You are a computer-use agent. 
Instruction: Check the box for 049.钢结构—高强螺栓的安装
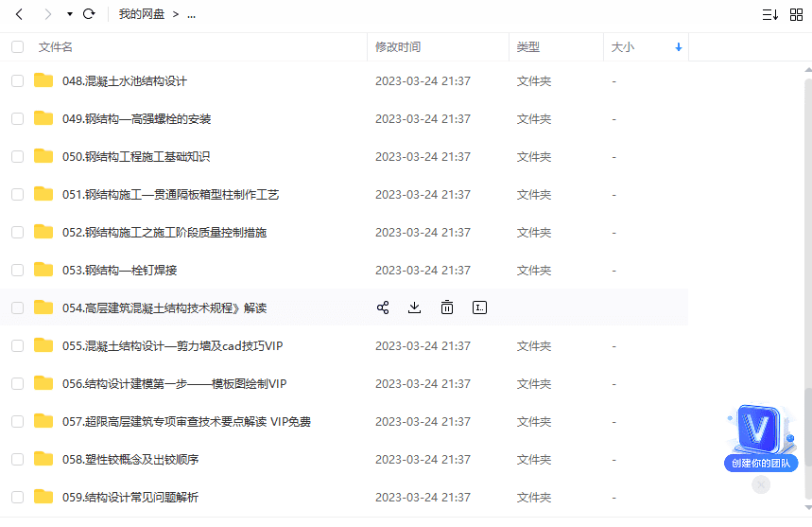click(18, 118)
